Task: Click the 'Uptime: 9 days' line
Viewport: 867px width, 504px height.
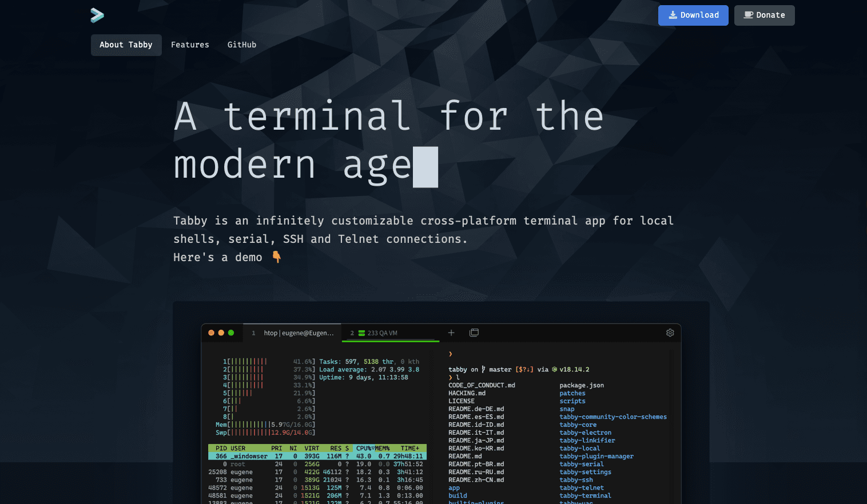Action: [364, 378]
